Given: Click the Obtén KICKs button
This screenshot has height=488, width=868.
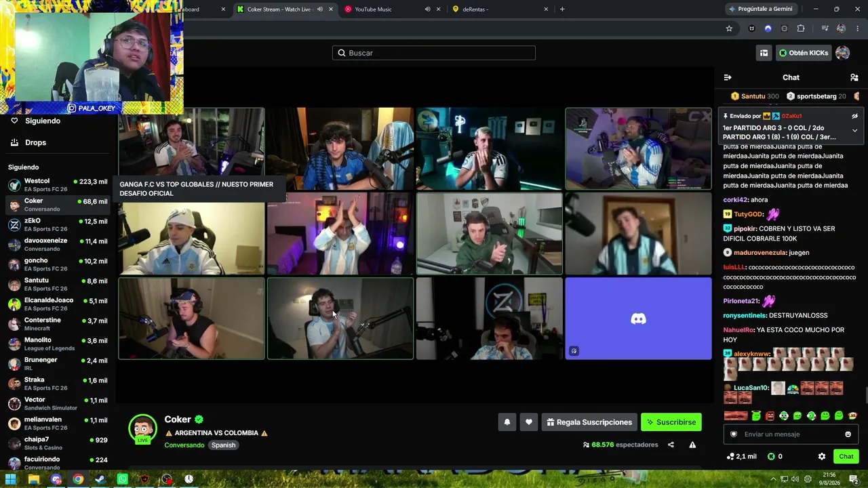Looking at the screenshot, I should (x=804, y=53).
